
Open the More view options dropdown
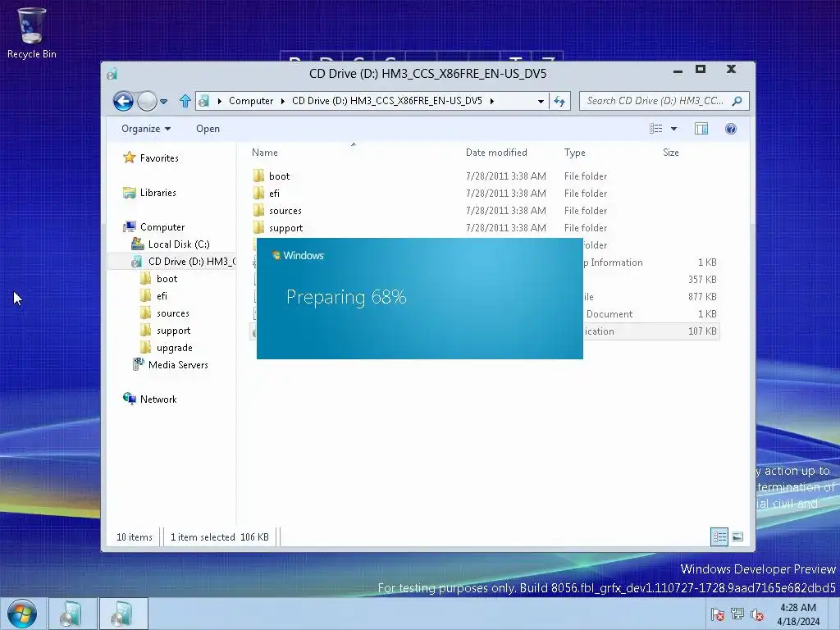click(x=674, y=129)
